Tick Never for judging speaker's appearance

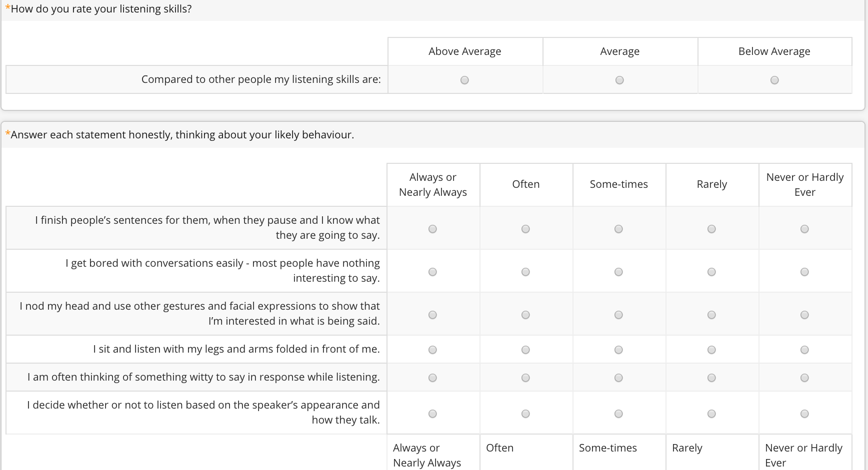click(x=804, y=414)
